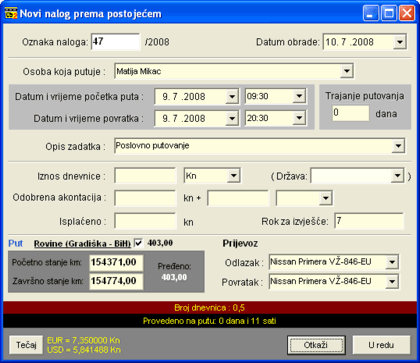This screenshot has width=420, height=363.
Task: Toggle the Rovine (Gradiška - BiH) checkbox
Action: [138, 243]
